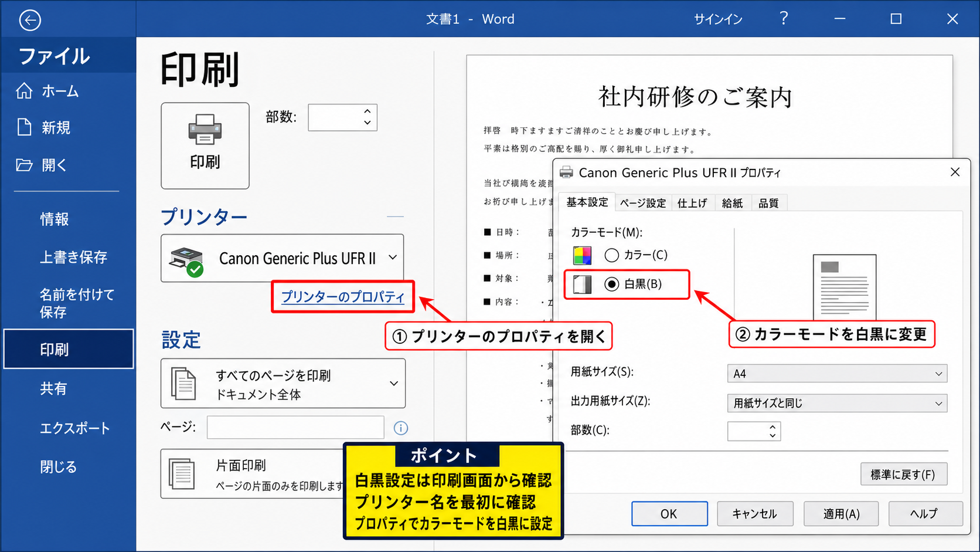Click the one-sided print page icon

point(182,474)
